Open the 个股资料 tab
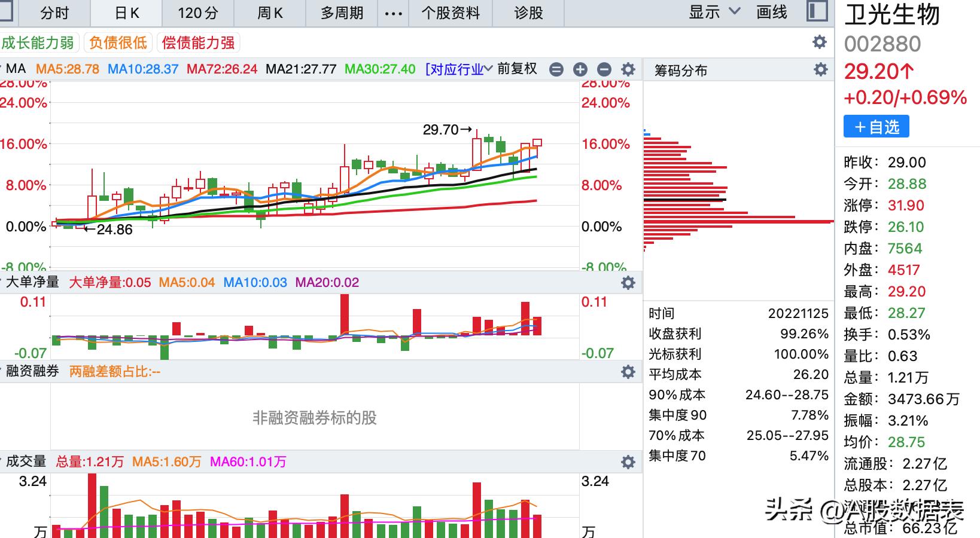Viewport: 980px width, 538px height. (x=451, y=13)
